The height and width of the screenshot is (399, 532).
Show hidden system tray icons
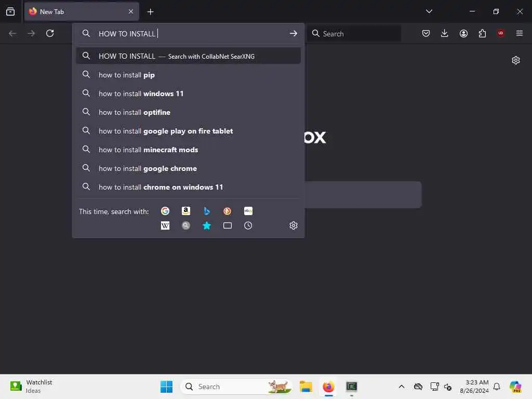(402, 387)
